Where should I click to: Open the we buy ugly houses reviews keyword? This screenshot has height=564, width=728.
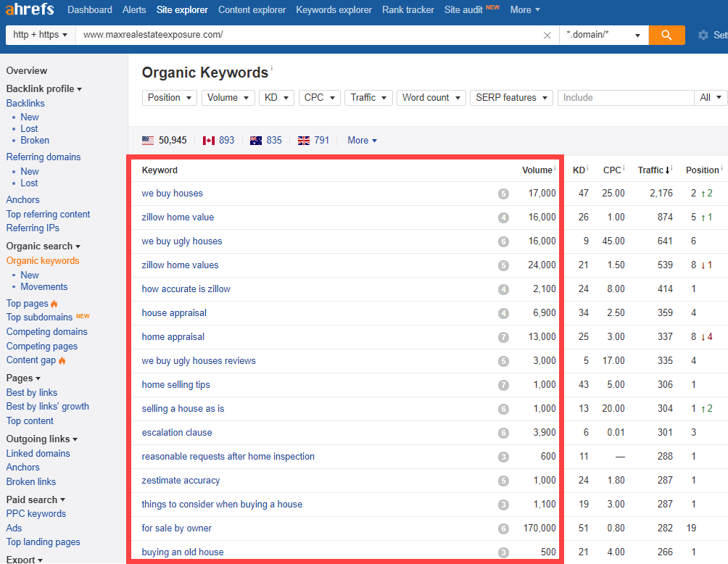[198, 361]
